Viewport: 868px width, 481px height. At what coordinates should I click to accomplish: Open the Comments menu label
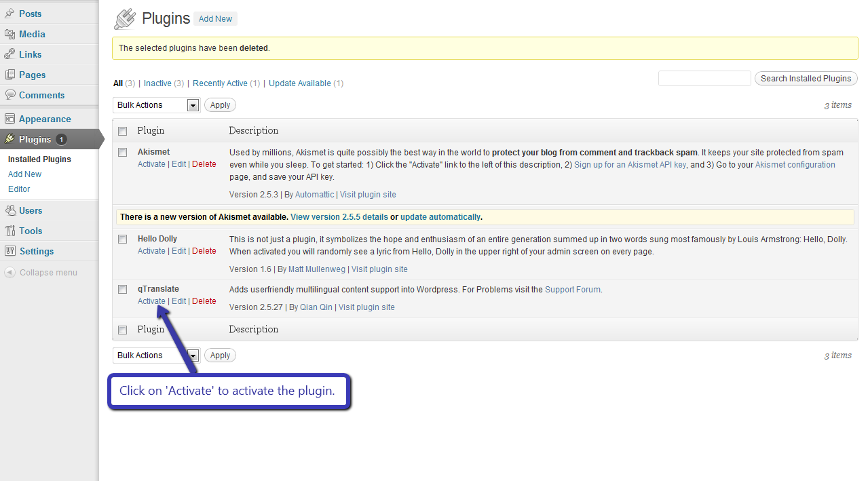point(42,95)
